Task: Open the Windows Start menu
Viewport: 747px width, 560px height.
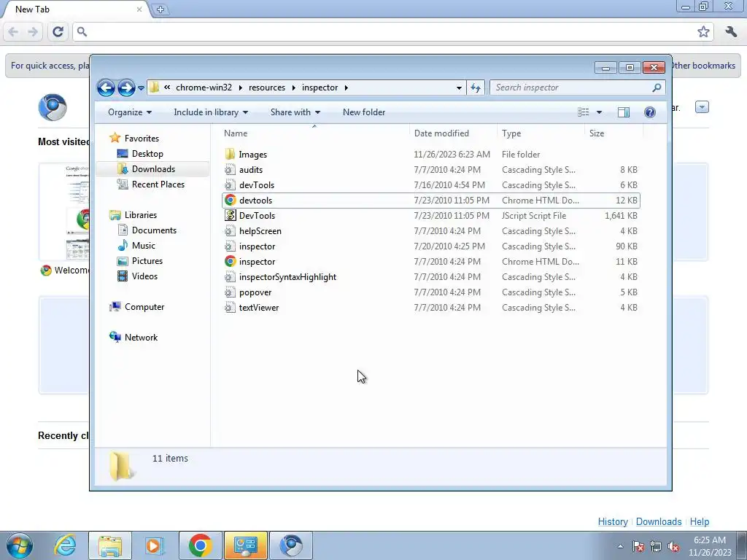Action: (x=20, y=545)
